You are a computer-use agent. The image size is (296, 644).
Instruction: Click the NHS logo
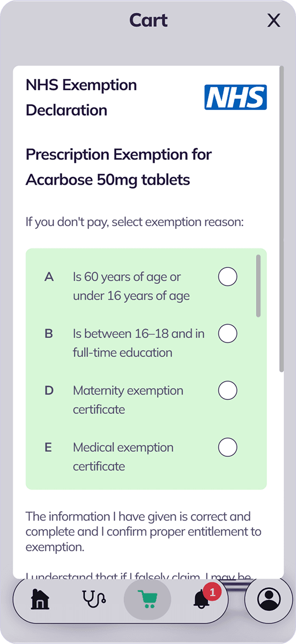coord(235,97)
